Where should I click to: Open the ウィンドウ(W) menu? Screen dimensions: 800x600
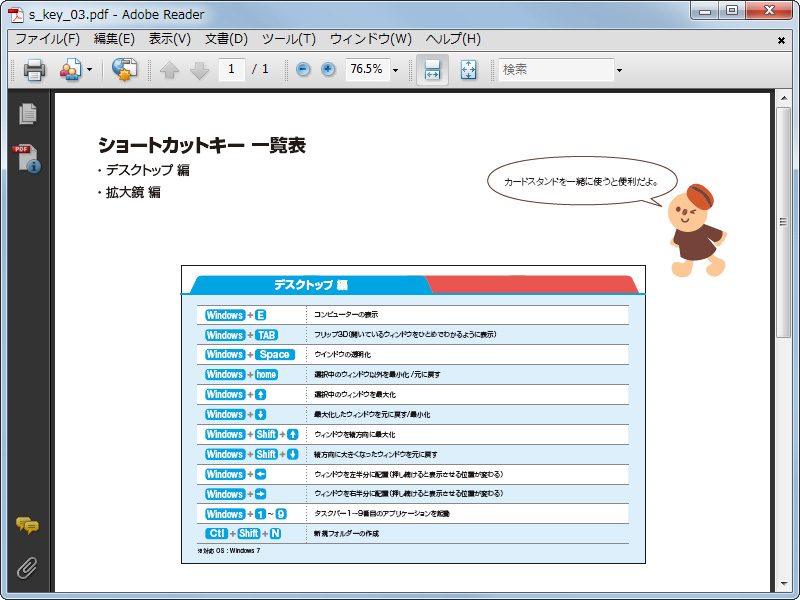(x=371, y=39)
